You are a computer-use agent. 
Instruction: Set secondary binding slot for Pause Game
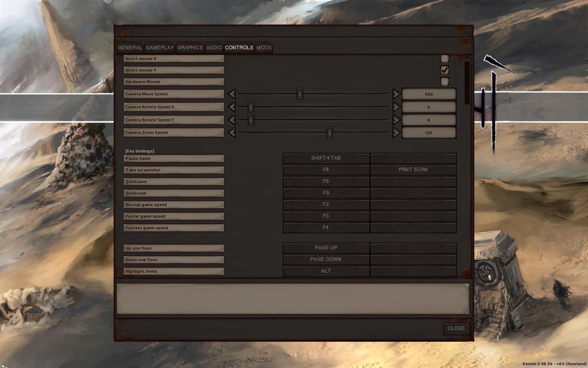pos(413,158)
